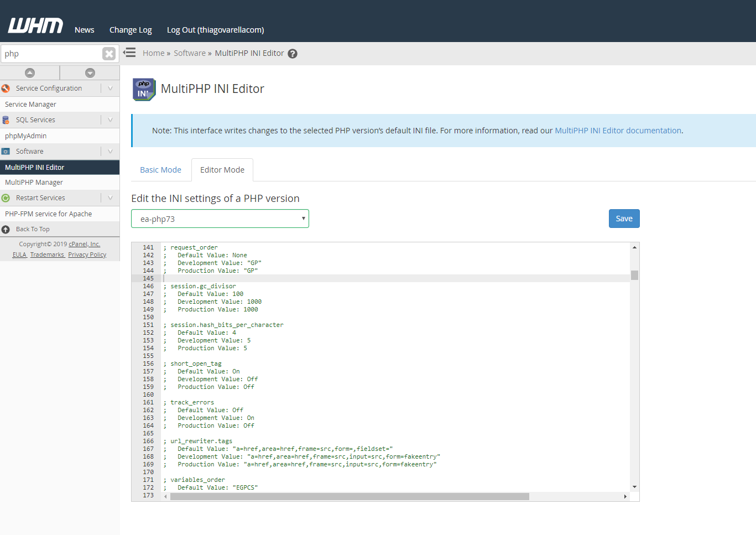
Task: Open the Change Log menu item
Action: click(131, 30)
